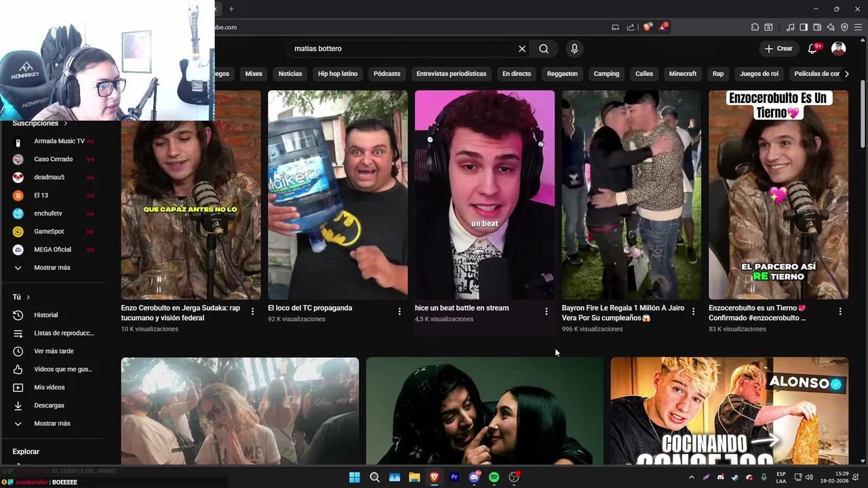Share this page from the address bar
The height and width of the screenshot is (488, 868).
point(631,27)
